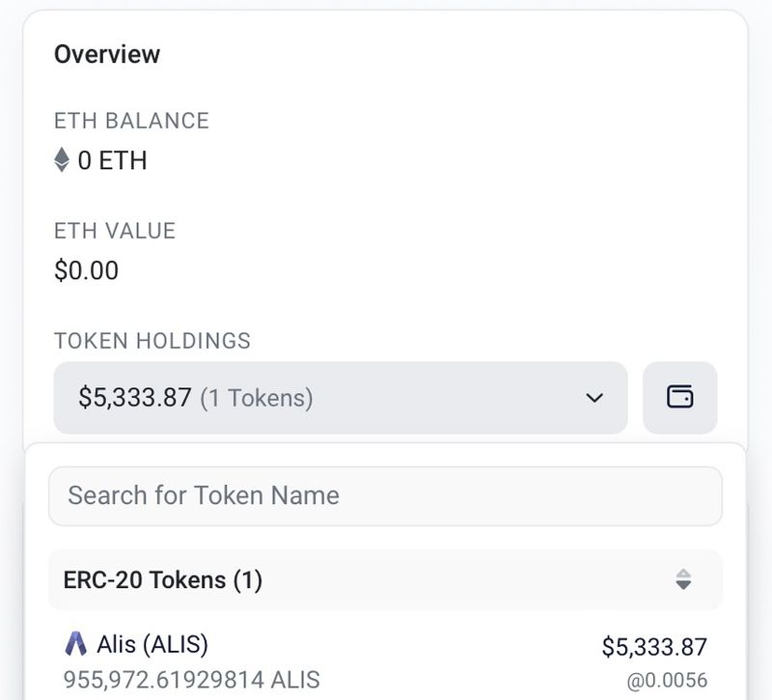Click the Alis $5,333.87 value in list
This screenshot has height=700, width=772.
654,647
